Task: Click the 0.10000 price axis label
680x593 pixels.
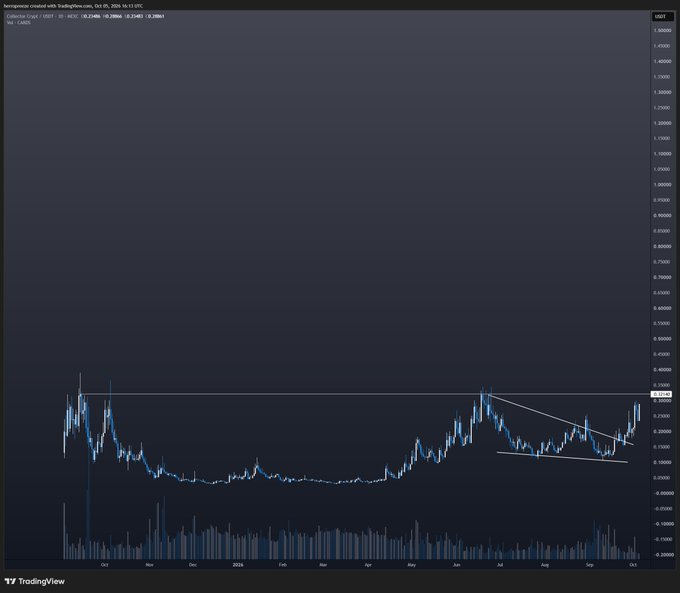Action: pos(662,462)
